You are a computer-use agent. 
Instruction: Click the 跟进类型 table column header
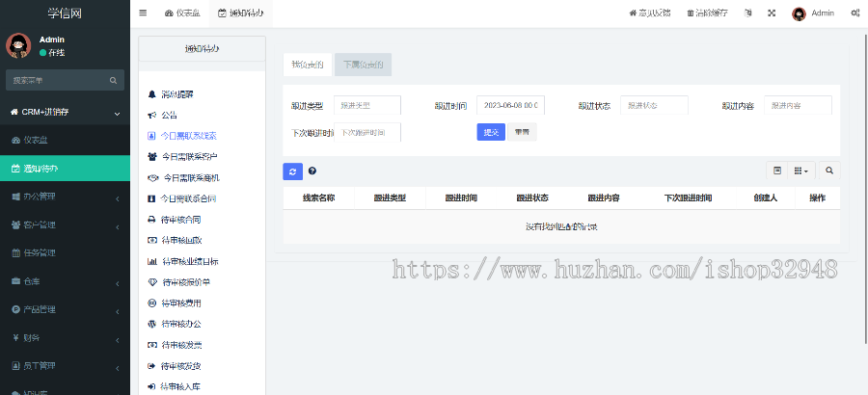390,198
